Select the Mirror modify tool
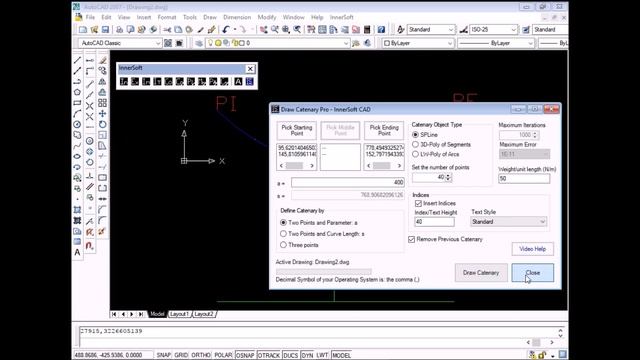This screenshot has height=360, width=640. 102,82
